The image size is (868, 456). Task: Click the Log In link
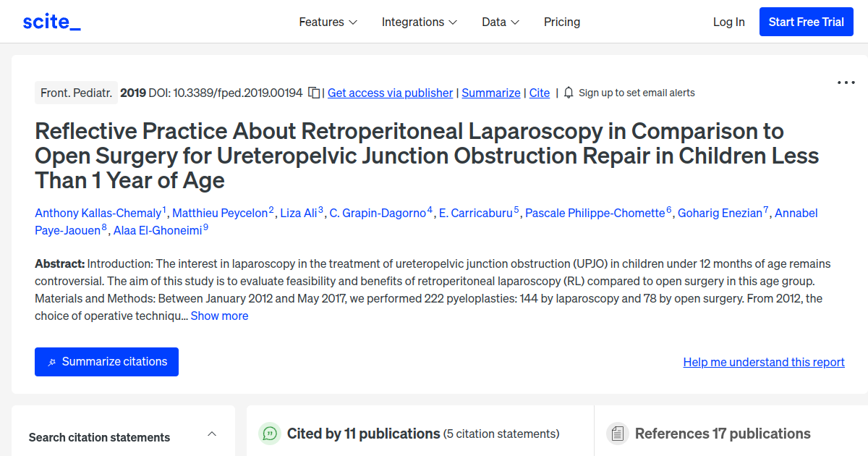pos(728,22)
